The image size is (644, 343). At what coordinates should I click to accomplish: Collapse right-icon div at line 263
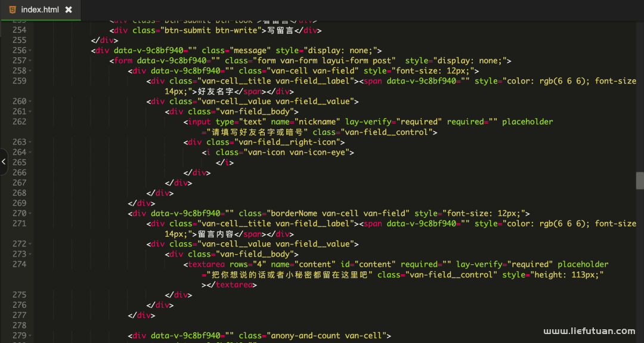pos(30,142)
